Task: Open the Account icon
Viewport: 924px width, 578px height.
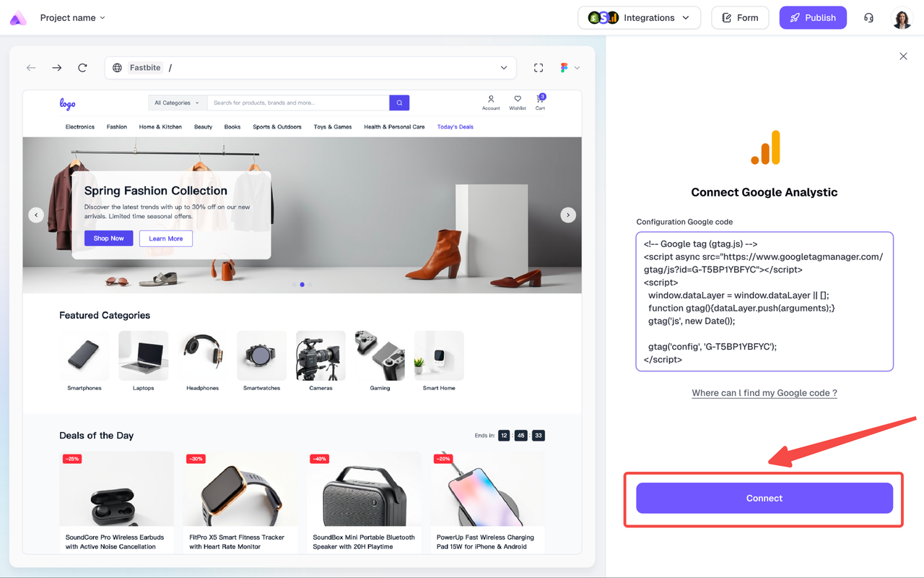Action: [491, 103]
